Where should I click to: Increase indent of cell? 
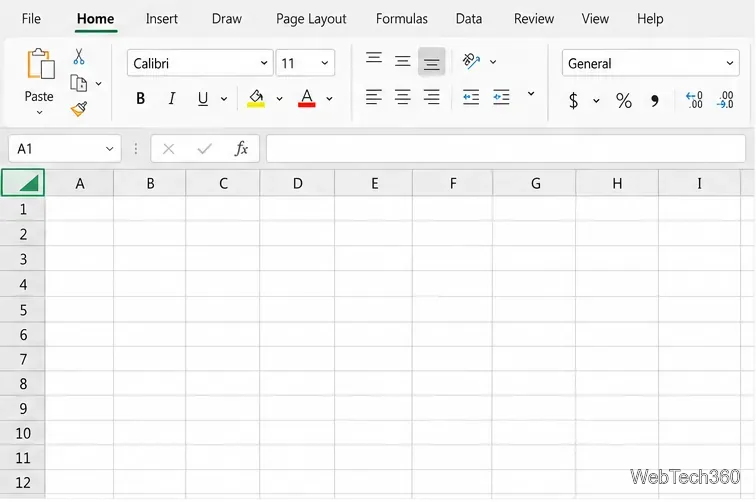501,97
